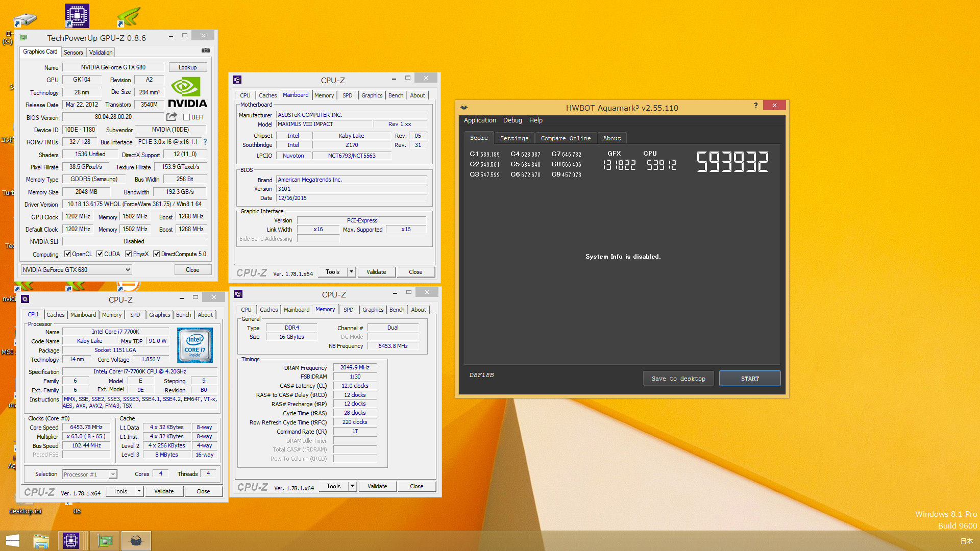Click the GPU name field NVIDIA GeForce GTX 680
The image size is (980, 551).
tap(113, 67)
